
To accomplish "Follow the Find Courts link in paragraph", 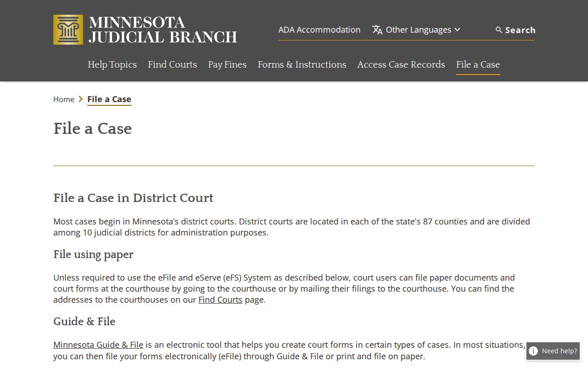I will (220, 300).
